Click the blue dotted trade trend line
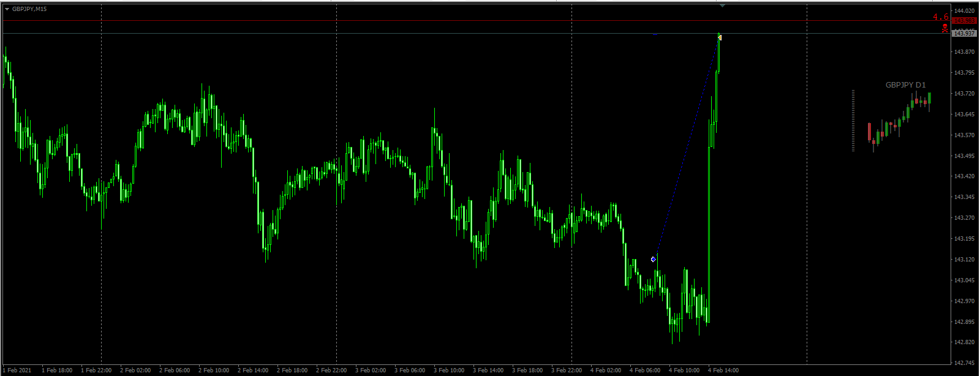Screen dimensions: 980x376 tap(686, 148)
